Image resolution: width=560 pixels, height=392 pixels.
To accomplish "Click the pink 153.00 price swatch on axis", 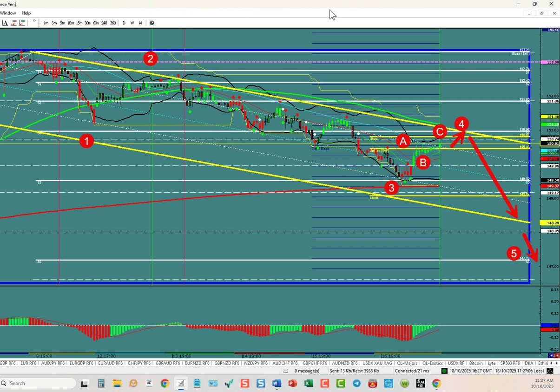I will 545,62.
